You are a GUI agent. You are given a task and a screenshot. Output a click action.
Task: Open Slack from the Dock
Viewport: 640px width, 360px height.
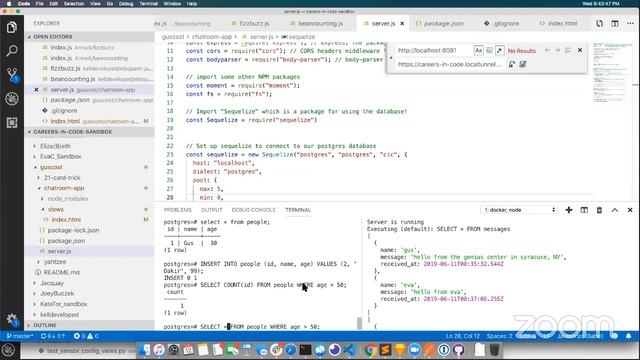click(276, 350)
